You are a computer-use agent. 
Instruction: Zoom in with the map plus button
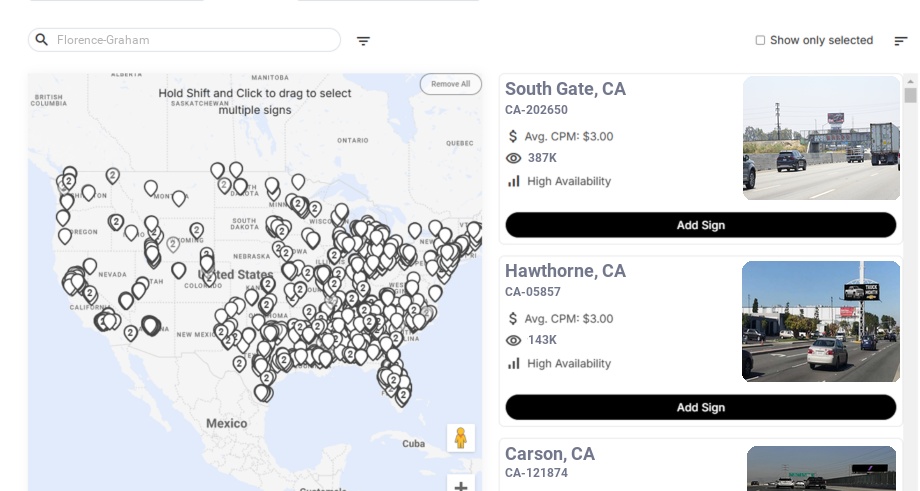click(x=461, y=486)
